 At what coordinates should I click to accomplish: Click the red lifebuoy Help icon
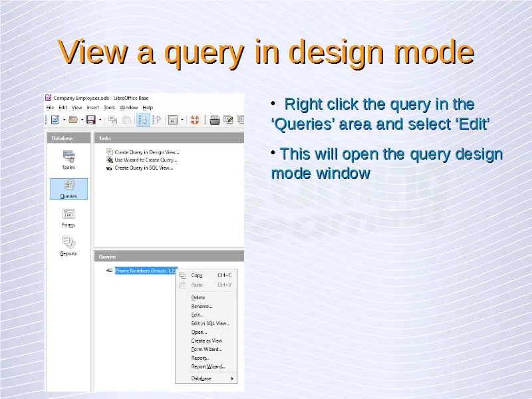[x=195, y=120]
